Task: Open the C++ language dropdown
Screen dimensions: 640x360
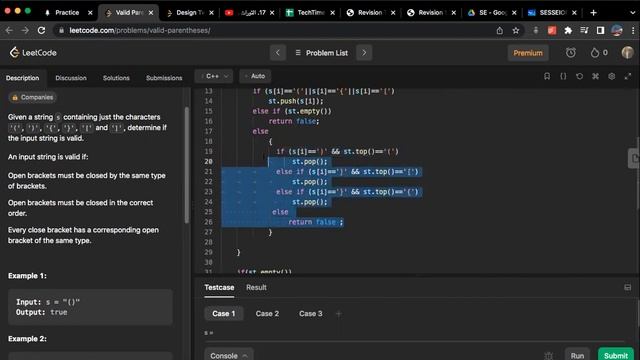Action: tap(214, 76)
